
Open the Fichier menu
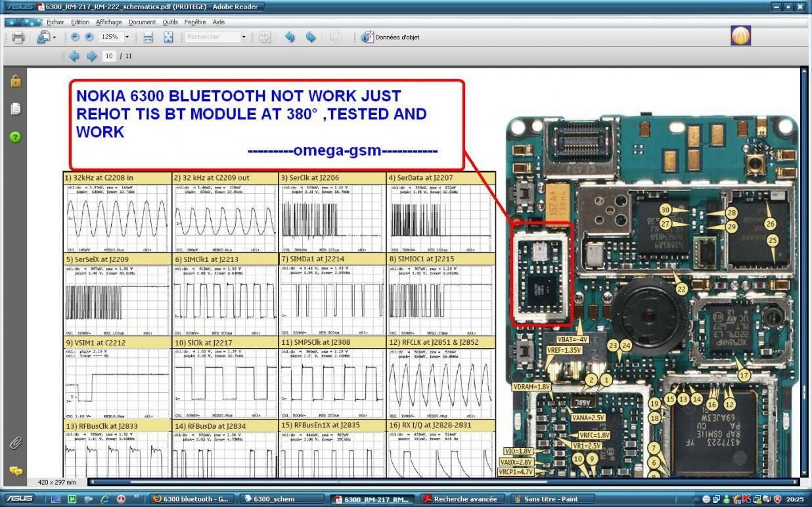tap(55, 22)
